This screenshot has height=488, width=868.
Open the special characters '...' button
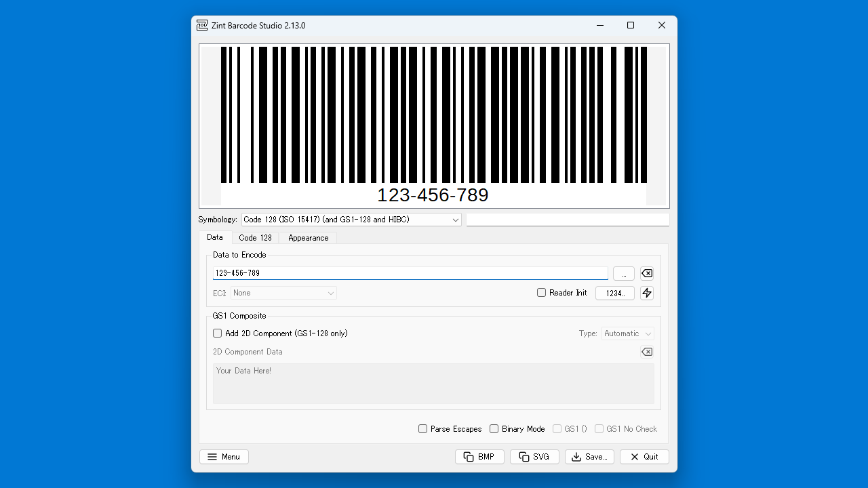624,273
